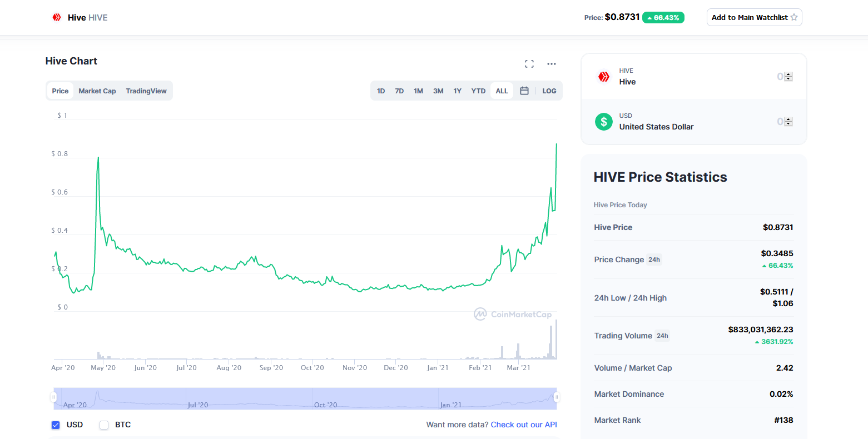Open the chart more options ellipsis
868x439 pixels.
[x=552, y=64]
